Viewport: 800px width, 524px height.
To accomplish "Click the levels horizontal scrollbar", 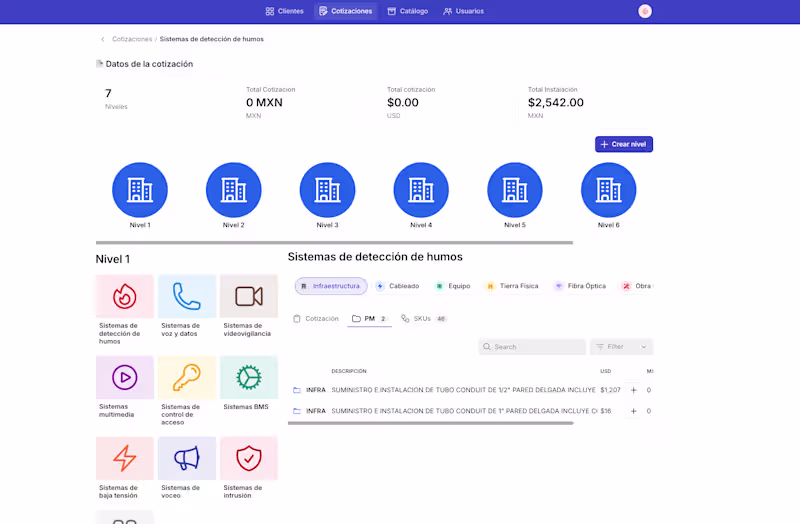I will [x=334, y=243].
